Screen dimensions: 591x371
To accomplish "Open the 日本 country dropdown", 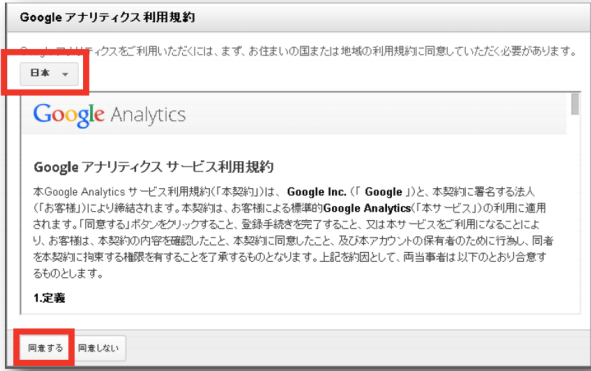I will click(x=49, y=74).
